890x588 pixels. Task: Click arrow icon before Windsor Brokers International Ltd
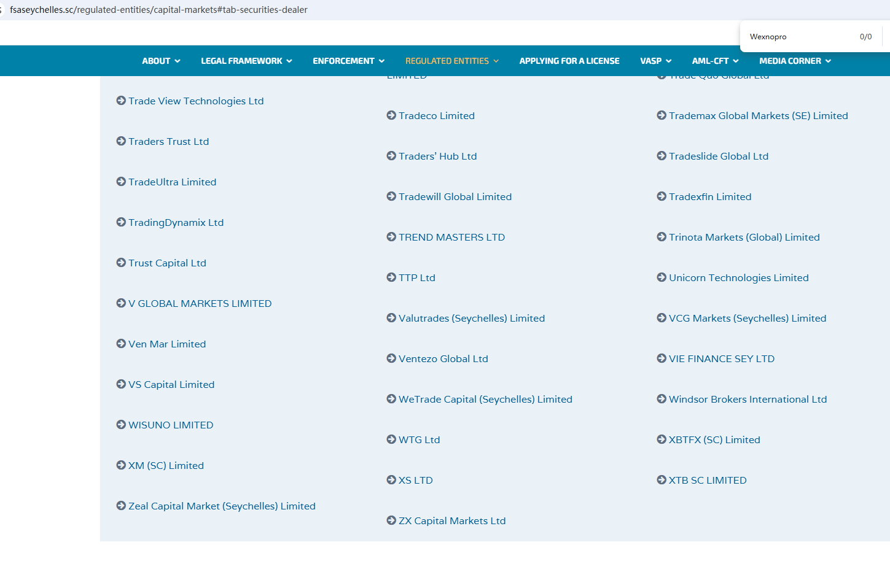[662, 399]
